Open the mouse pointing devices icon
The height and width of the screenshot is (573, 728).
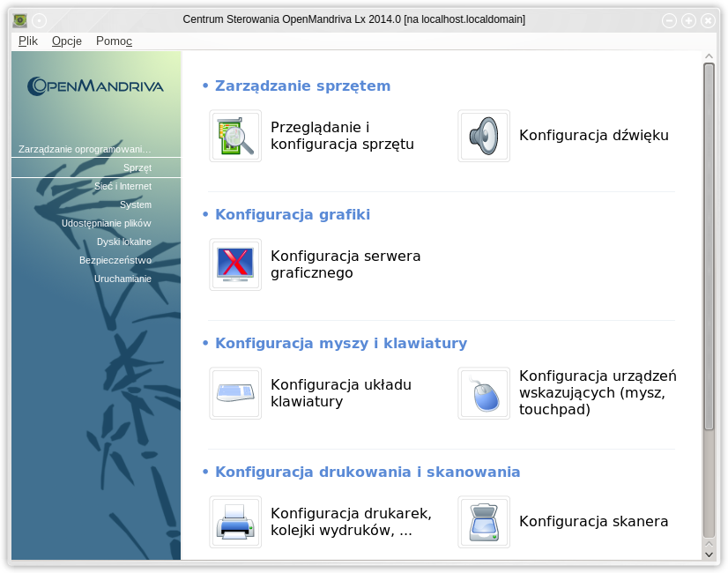pyautogui.click(x=484, y=393)
